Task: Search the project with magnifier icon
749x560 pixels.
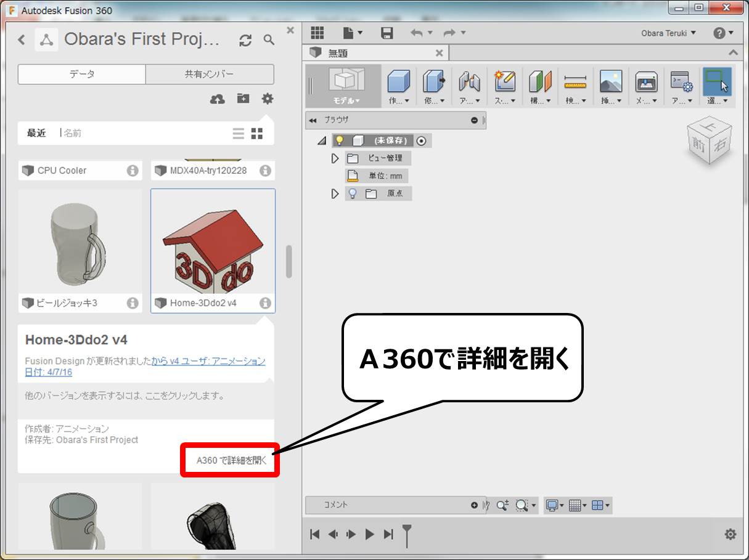Action: point(269,39)
